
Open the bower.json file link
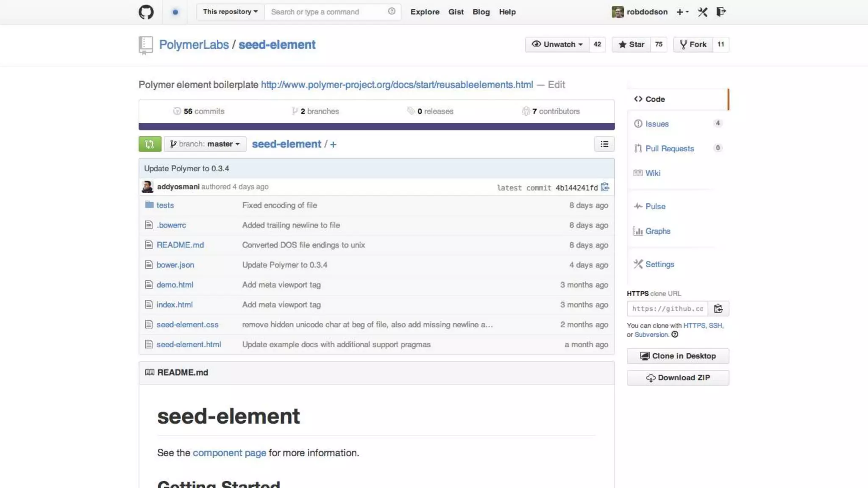[175, 265]
